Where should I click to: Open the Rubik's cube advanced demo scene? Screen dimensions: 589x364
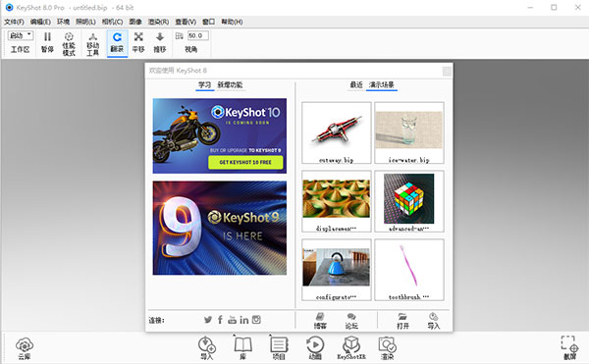point(409,201)
